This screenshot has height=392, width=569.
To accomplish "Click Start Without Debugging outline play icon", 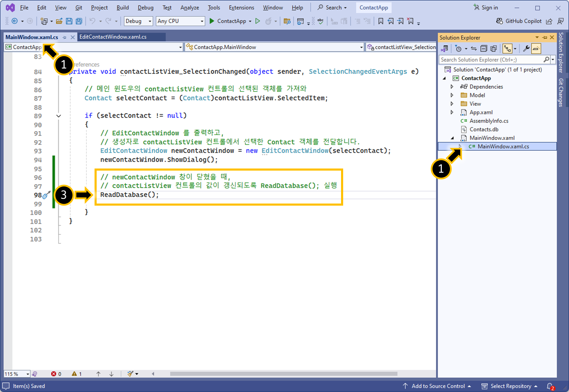I will (258, 21).
